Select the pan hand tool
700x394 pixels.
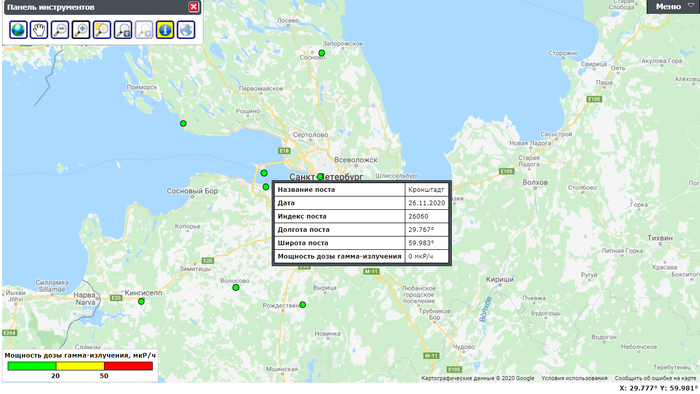point(39,30)
